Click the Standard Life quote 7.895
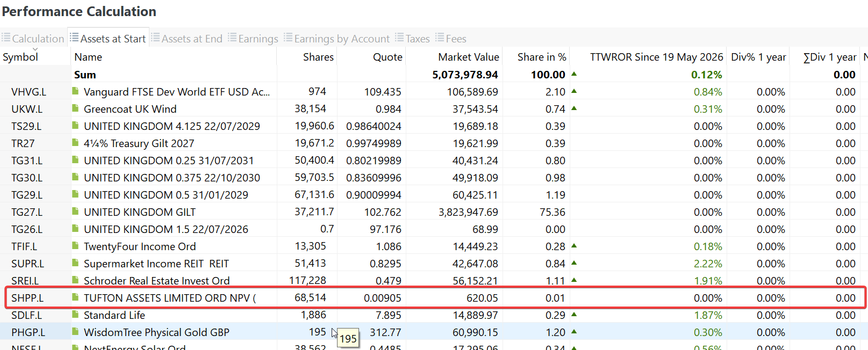Image resolution: width=868 pixels, height=350 pixels. (x=388, y=315)
